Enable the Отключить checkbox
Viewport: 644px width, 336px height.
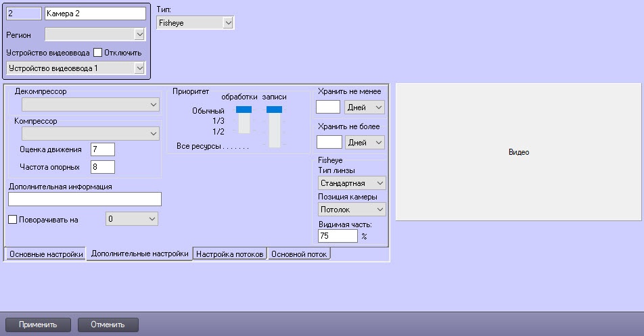(97, 53)
